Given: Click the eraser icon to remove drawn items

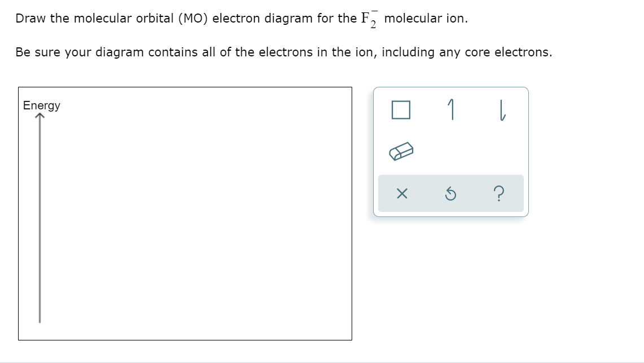Looking at the screenshot, I should [x=402, y=150].
